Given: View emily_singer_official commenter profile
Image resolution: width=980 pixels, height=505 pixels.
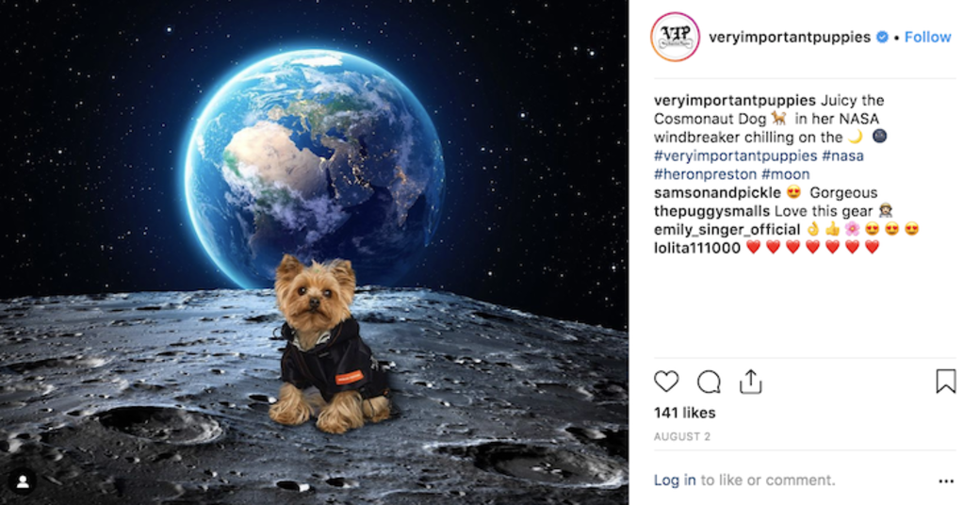Looking at the screenshot, I should click(727, 229).
